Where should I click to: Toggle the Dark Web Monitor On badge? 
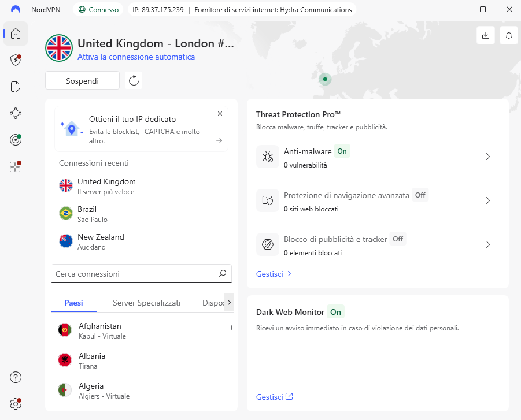pos(335,312)
